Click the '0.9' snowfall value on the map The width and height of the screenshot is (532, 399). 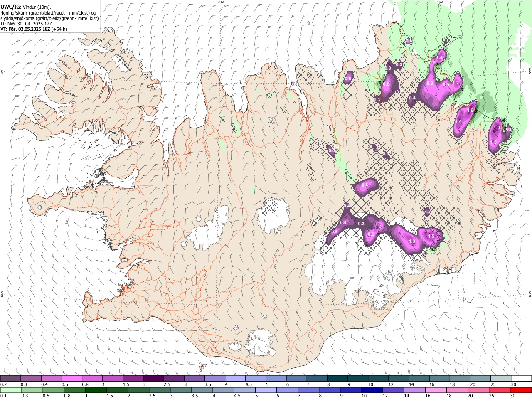point(371,234)
